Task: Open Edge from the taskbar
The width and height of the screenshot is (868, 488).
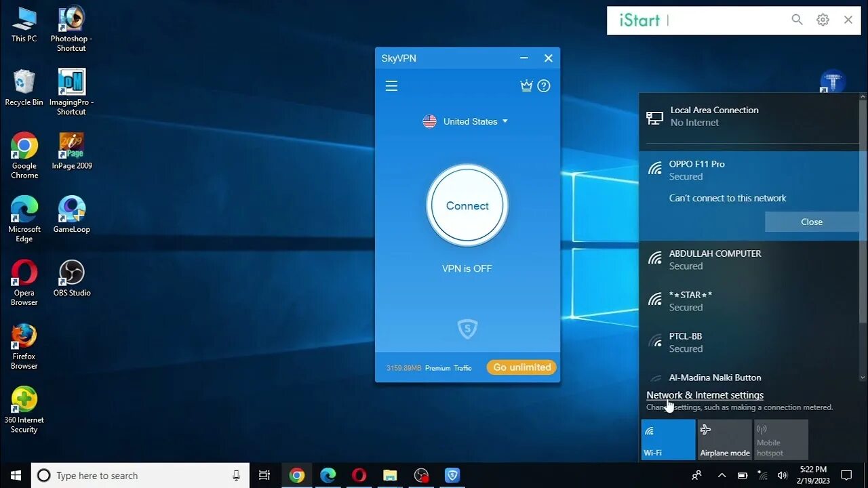Action: click(328, 475)
